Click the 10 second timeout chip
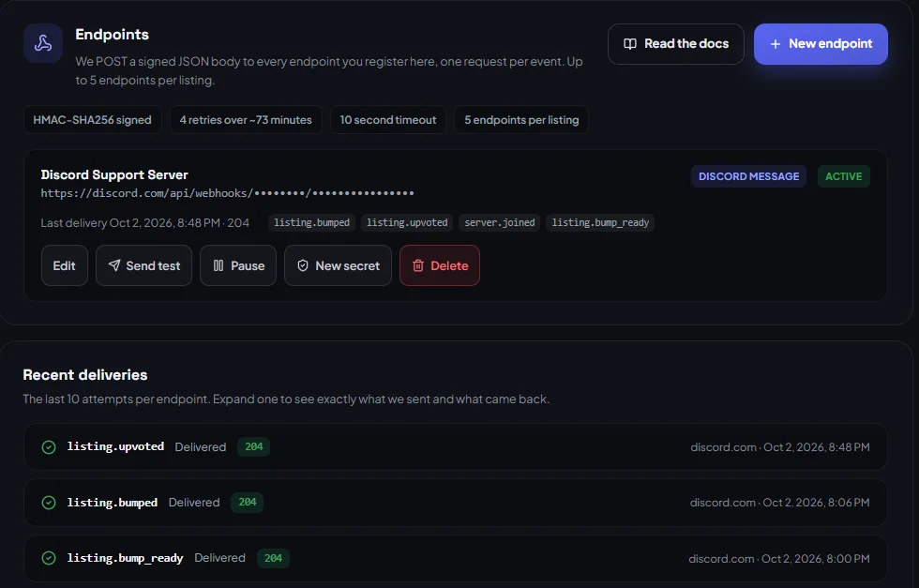This screenshot has height=588, width=919. 388,120
